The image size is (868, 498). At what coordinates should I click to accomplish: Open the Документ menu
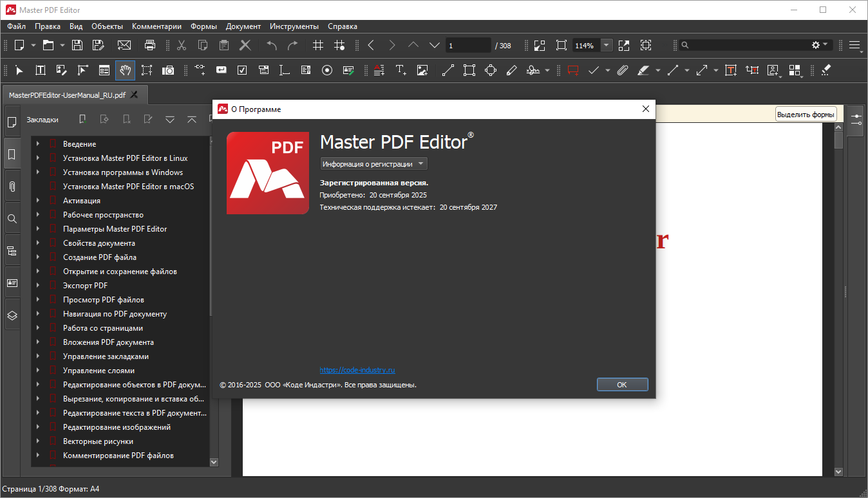point(243,26)
